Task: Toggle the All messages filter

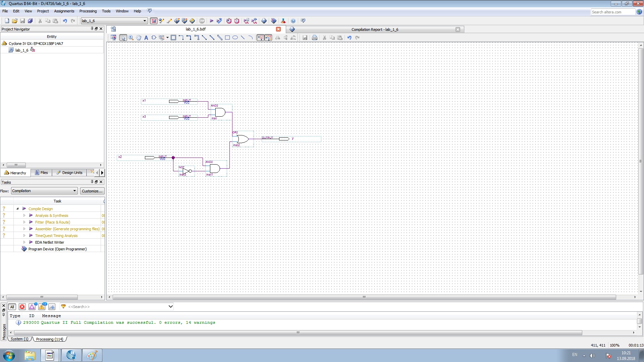Action: (x=12, y=307)
